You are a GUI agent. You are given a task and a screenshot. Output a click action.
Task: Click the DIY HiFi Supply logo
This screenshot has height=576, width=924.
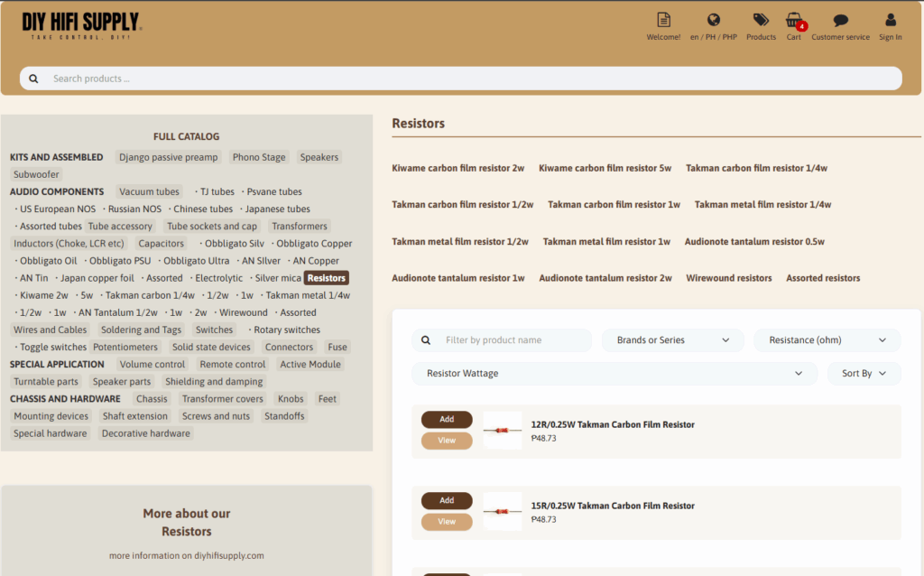[81, 24]
